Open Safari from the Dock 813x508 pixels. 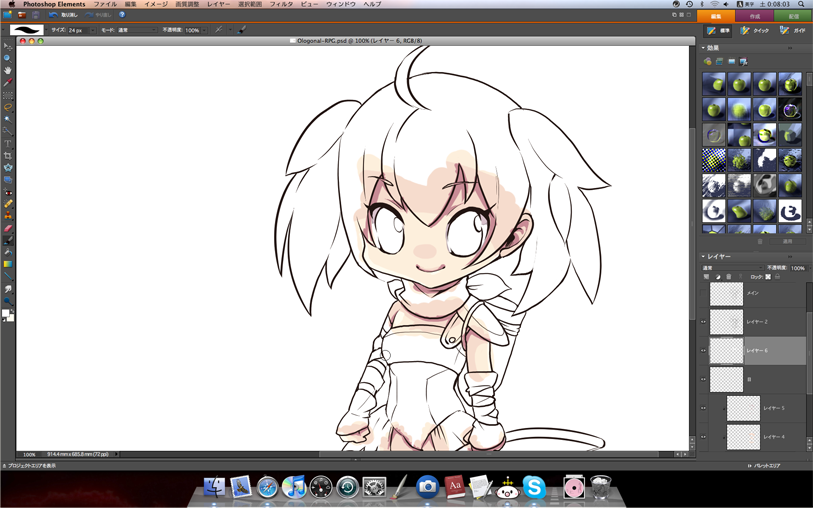click(268, 487)
